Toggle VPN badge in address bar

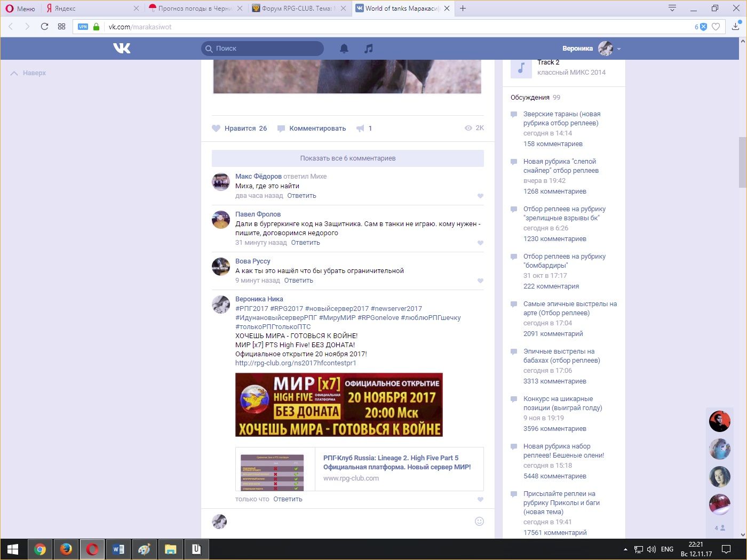tap(83, 27)
